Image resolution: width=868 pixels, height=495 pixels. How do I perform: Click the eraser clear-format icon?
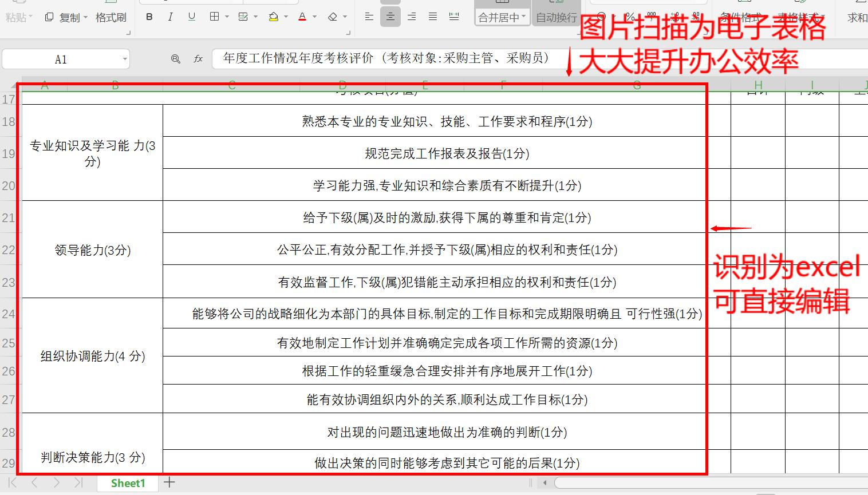[333, 17]
